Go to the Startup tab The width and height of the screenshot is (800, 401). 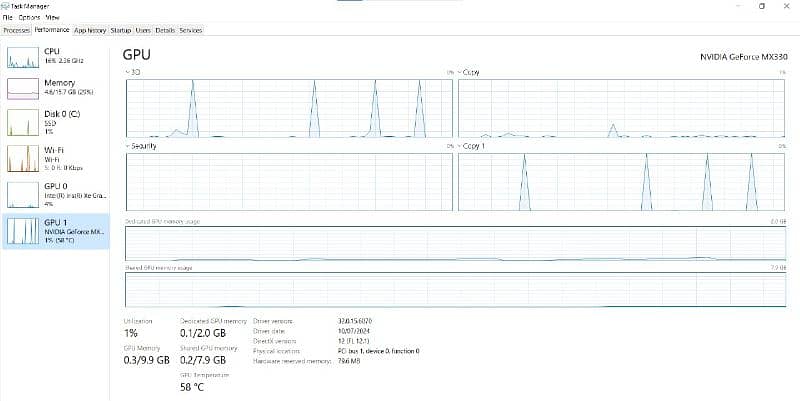120,30
